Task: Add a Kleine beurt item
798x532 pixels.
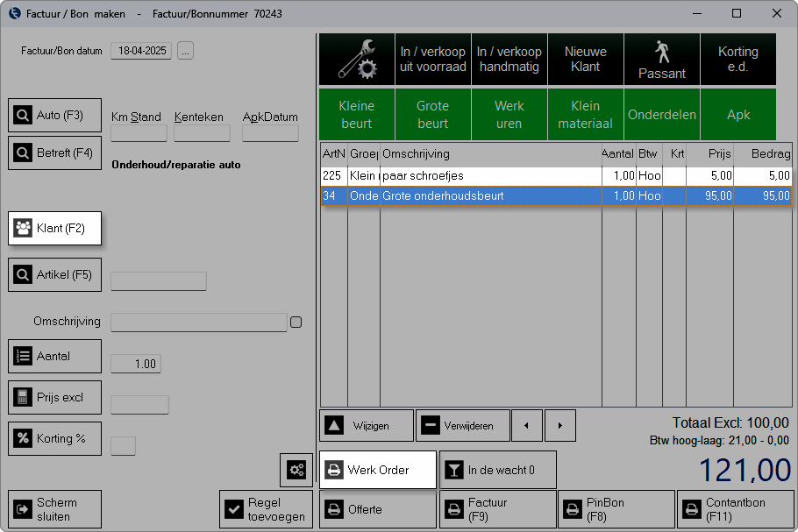Action: click(357, 115)
